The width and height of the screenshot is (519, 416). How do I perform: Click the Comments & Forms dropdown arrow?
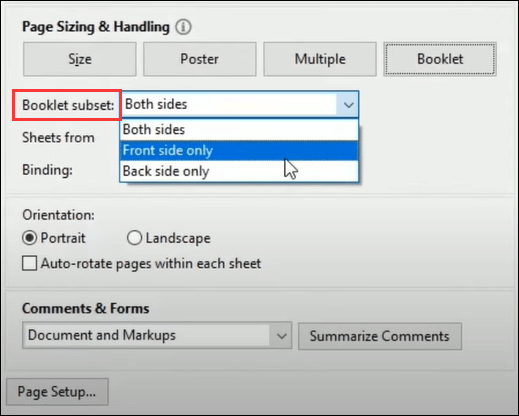click(281, 336)
